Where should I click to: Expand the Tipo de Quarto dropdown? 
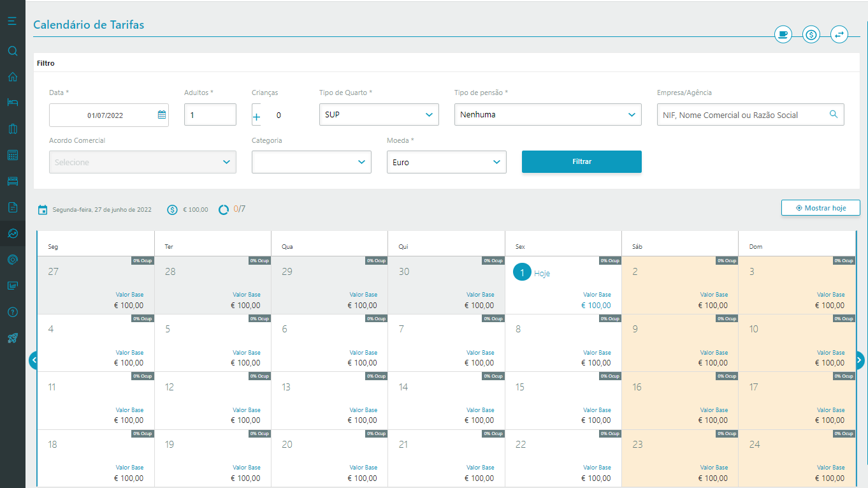(379, 115)
